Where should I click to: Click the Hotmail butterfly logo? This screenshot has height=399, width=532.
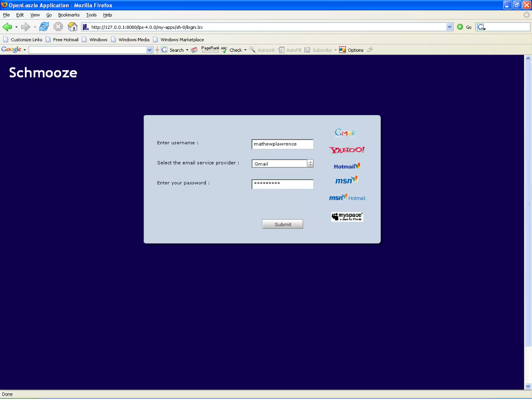tap(347, 166)
